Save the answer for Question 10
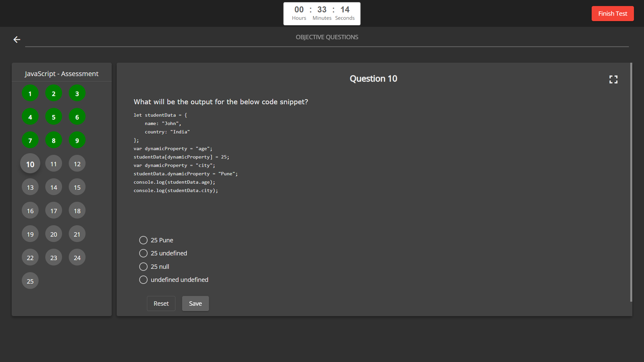Image resolution: width=644 pixels, height=362 pixels. (x=195, y=304)
